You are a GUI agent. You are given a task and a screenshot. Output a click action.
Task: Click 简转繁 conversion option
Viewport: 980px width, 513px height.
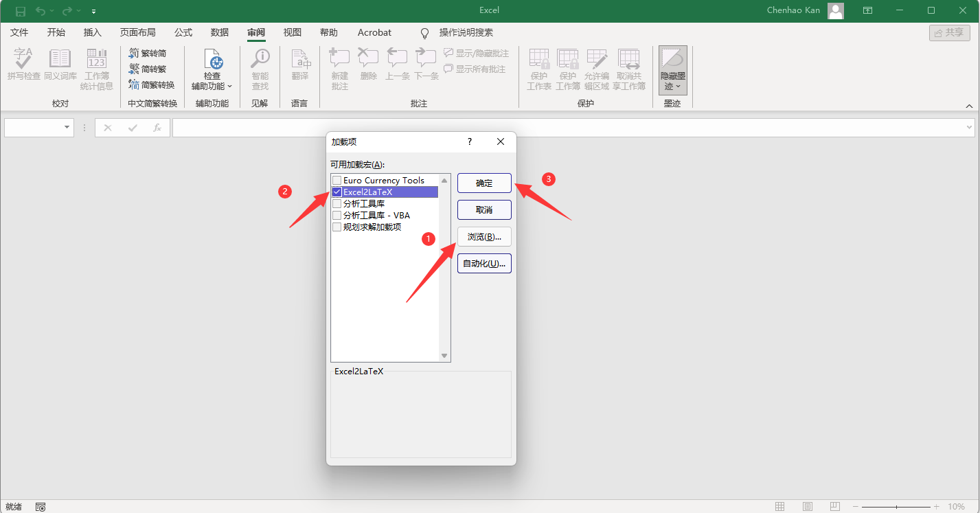click(x=148, y=69)
